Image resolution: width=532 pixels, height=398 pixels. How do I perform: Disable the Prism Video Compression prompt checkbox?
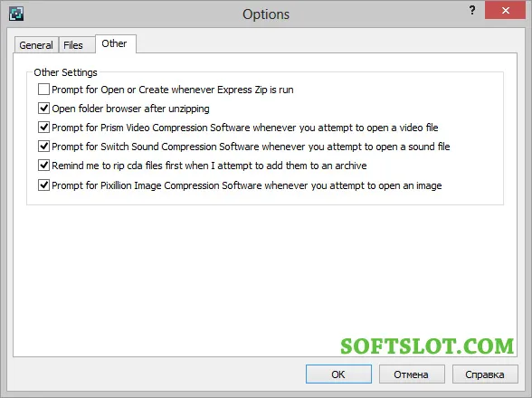pyautogui.click(x=43, y=128)
